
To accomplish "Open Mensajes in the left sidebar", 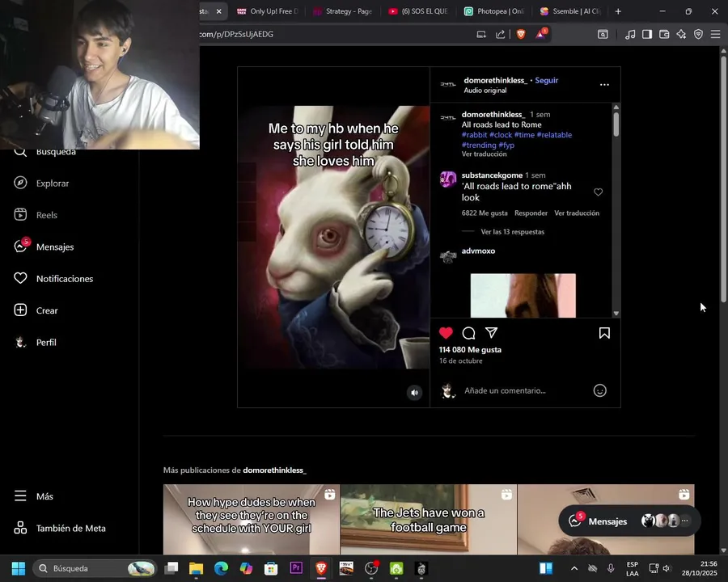I will click(44, 247).
